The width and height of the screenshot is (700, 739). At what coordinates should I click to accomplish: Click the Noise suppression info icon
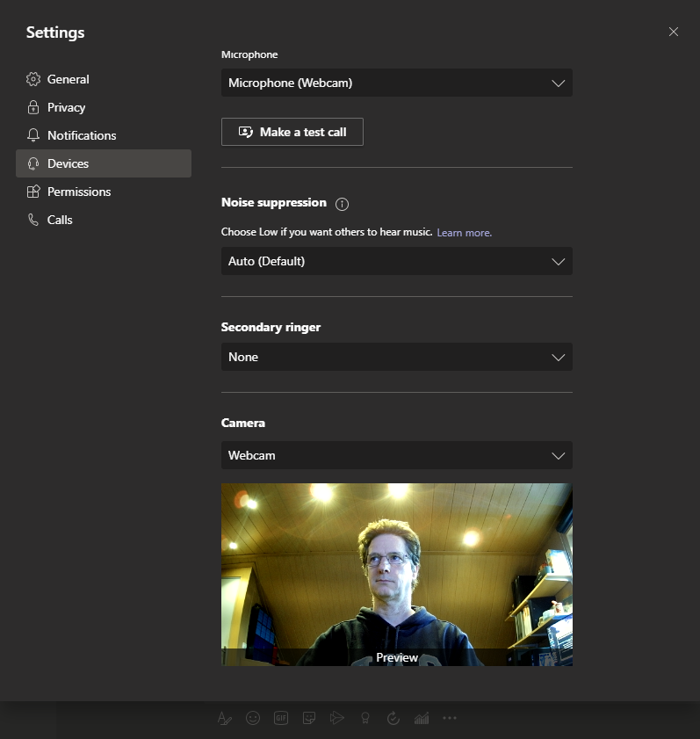click(343, 204)
